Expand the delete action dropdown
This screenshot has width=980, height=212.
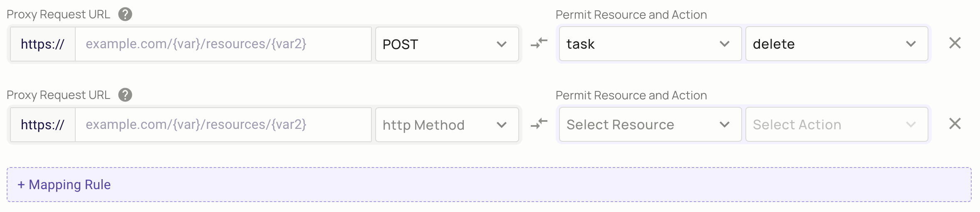click(836, 44)
